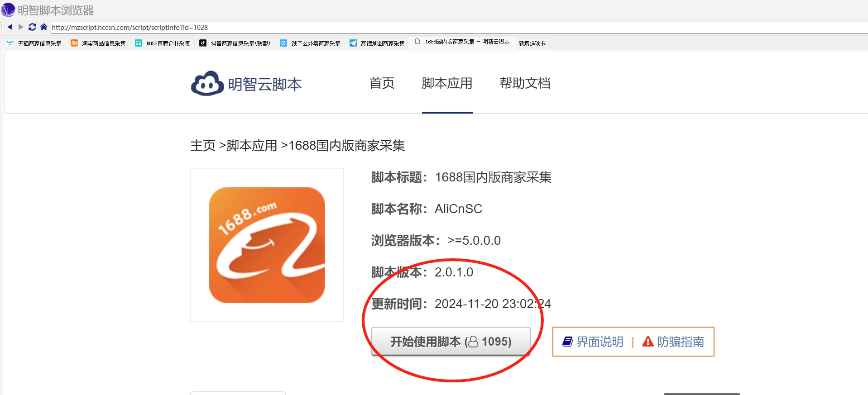Viewport: 868px width, 395px height.
Task: Click the browser forward arrow
Action: coord(21,27)
